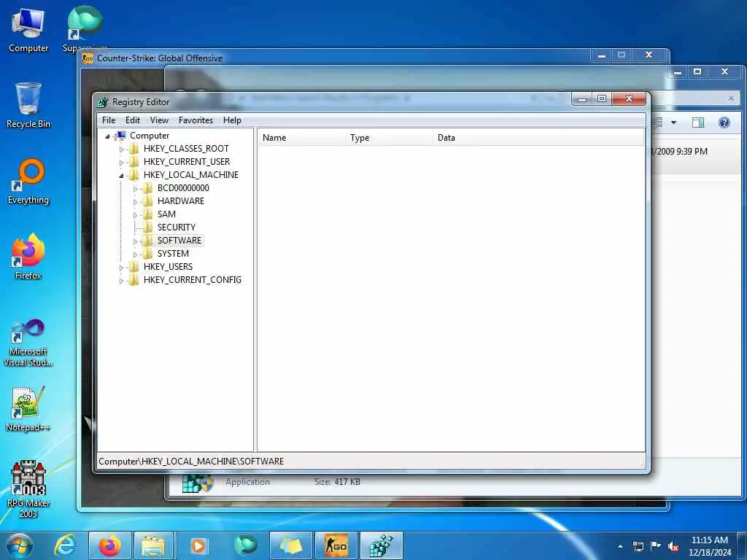Toggle the preview pane in the Explorer window
This screenshot has width=747, height=560.
[x=698, y=122]
